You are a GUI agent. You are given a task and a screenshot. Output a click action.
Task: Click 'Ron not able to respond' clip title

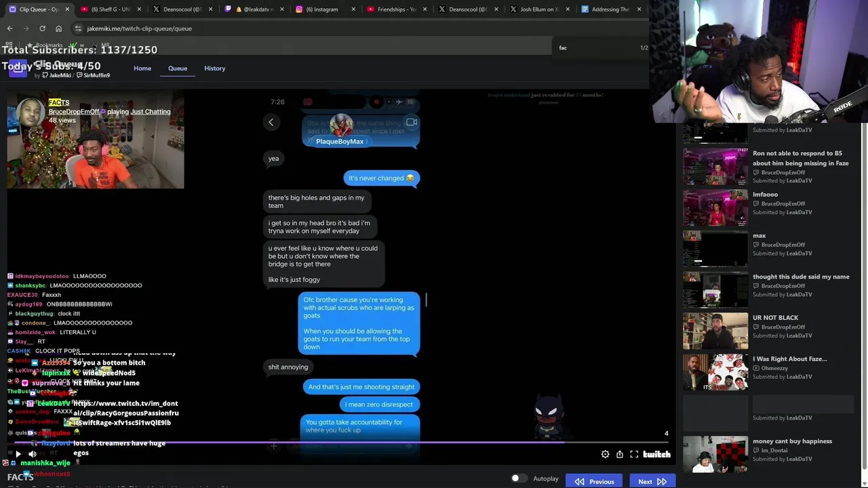point(801,158)
